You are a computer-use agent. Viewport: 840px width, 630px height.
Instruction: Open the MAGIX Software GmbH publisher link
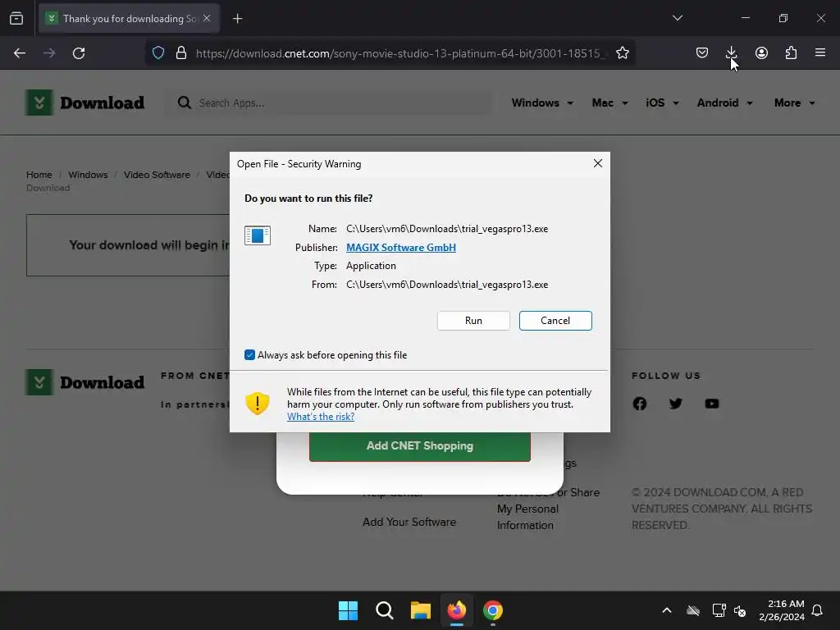pyautogui.click(x=400, y=248)
